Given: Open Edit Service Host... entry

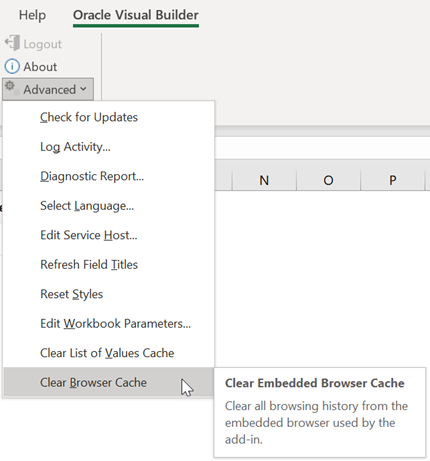Looking at the screenshot, I should pyautogui.click(x=108, y=235).
